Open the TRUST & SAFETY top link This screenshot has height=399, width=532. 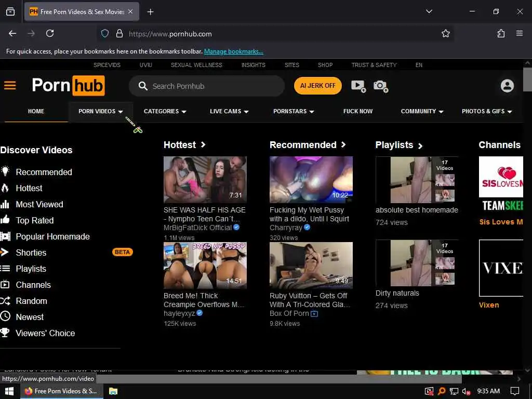point(374,65)
